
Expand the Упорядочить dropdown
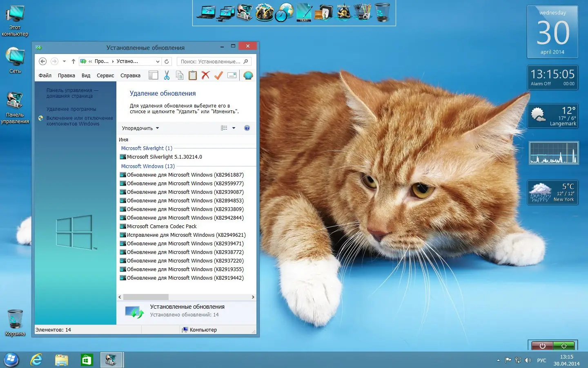(140, 128)
